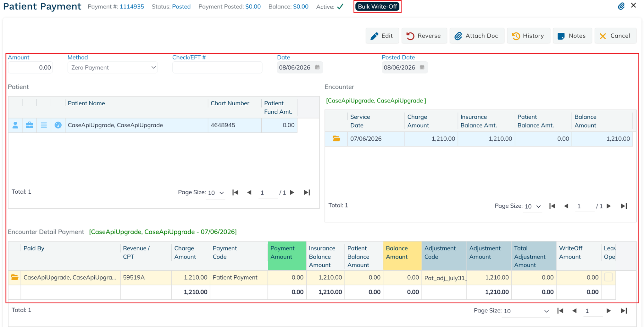Click the Reverse button
The width and height of the screenshot is (644, 327).
point(424,36)
